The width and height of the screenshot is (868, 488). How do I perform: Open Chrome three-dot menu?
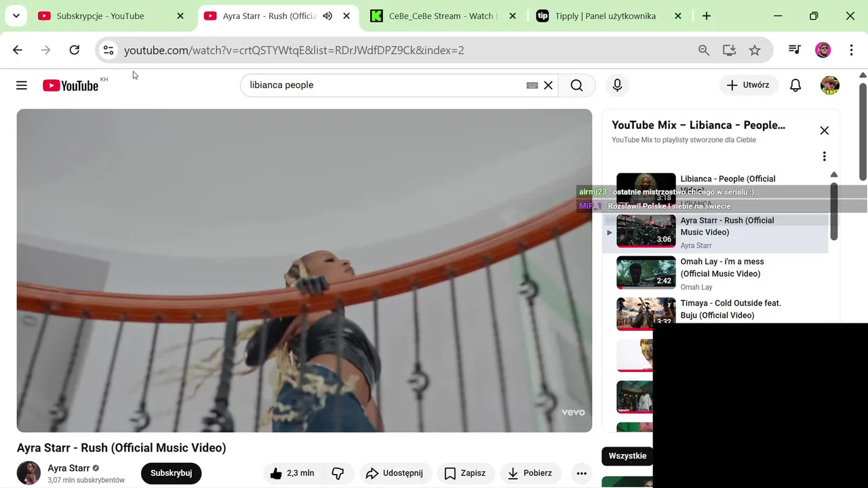coord(851,50)
